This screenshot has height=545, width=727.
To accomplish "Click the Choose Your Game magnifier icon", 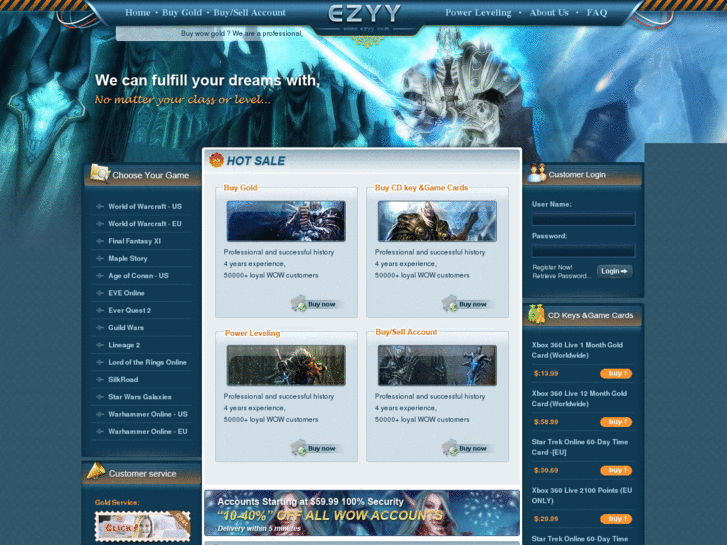I will tap(99, 173).
